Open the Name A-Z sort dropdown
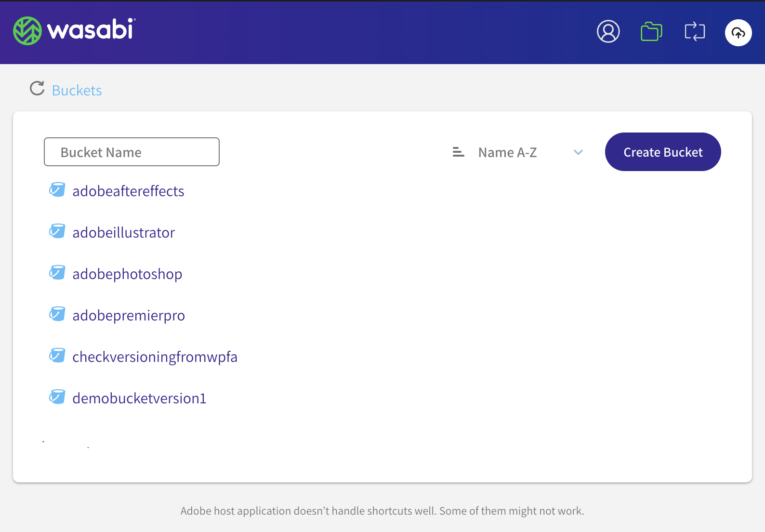 [x=508, y=152]
